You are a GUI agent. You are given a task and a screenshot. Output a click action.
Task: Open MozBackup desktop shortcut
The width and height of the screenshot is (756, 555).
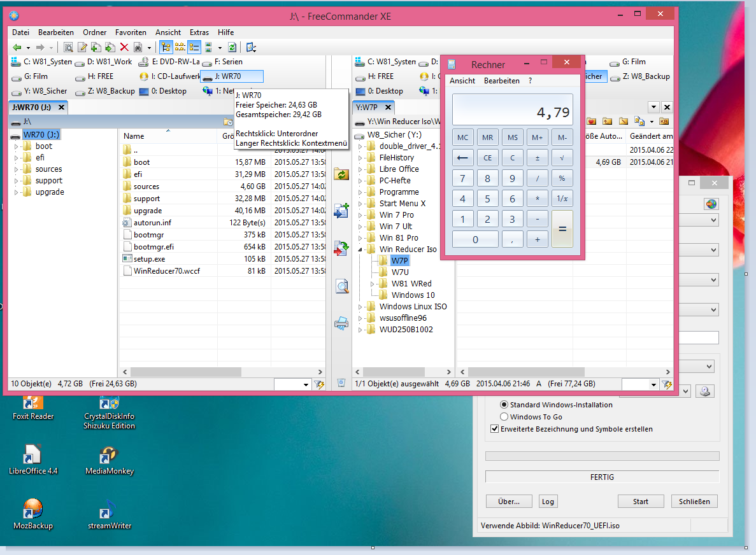click(x=32, y=514)
